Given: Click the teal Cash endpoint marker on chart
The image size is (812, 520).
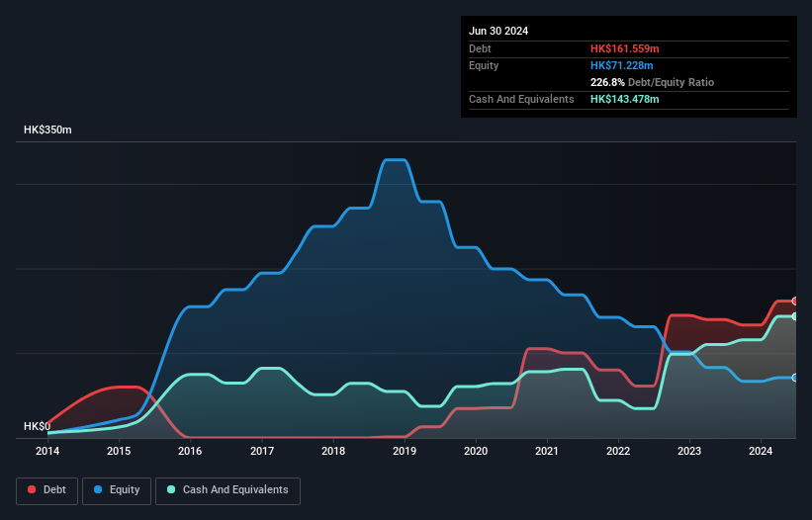Looking at the screenshot, I should coord(794,316).
